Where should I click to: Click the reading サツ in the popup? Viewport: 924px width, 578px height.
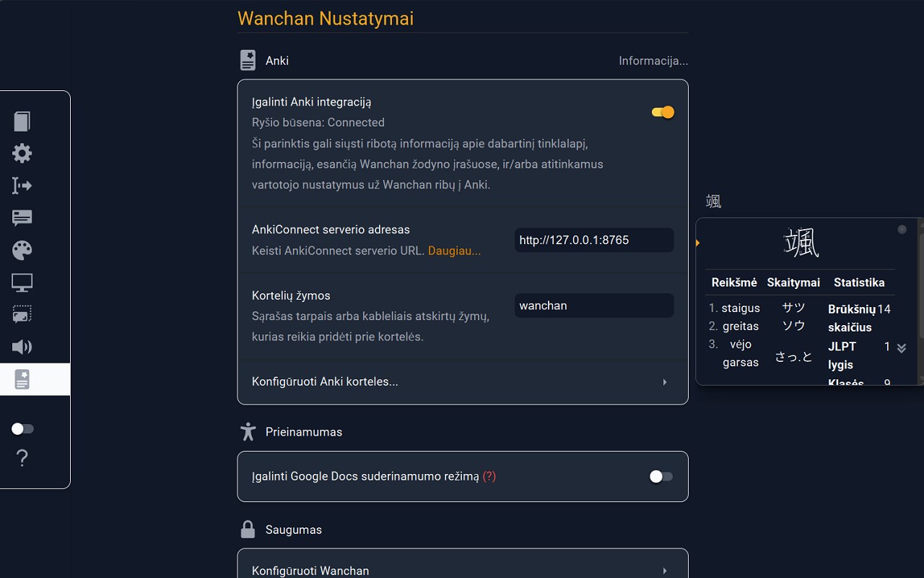793,308
